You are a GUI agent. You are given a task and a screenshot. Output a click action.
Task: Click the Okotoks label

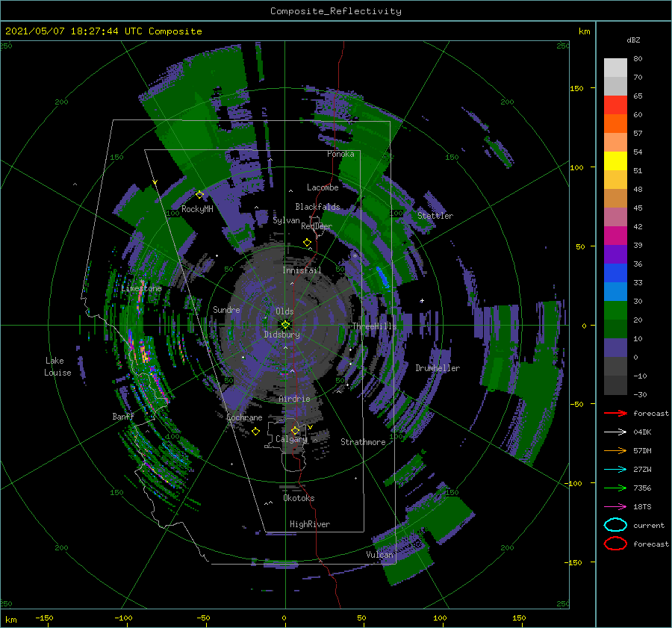(299, 498)
